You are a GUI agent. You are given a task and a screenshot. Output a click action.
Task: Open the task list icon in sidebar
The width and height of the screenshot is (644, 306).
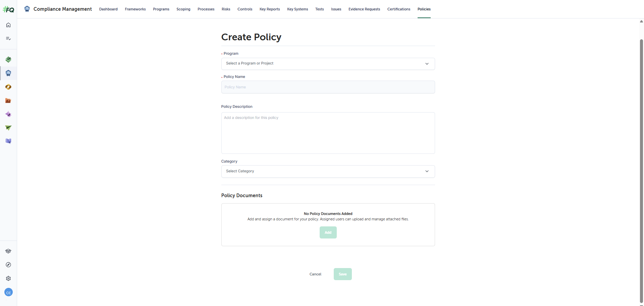point(8,39)
